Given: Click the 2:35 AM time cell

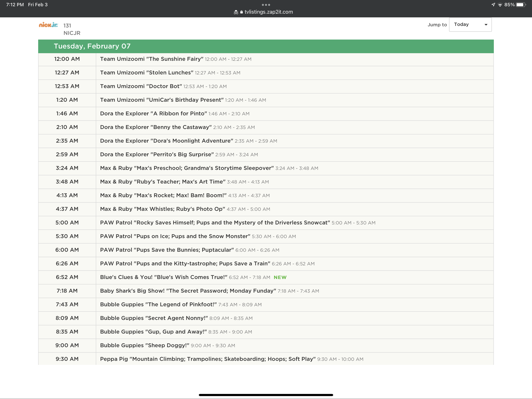Looking at the screenshot, I should click(67, 141).
